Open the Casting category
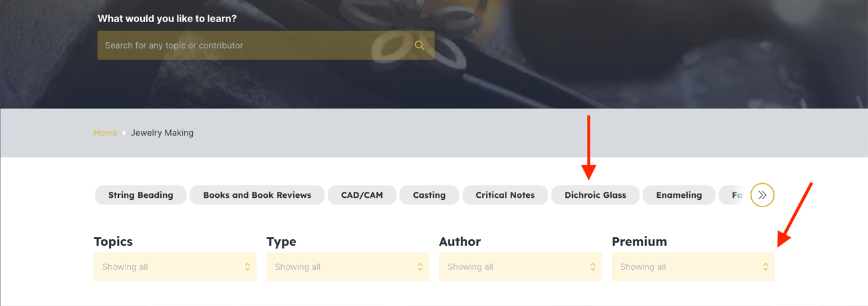 (x=429, y=195)
